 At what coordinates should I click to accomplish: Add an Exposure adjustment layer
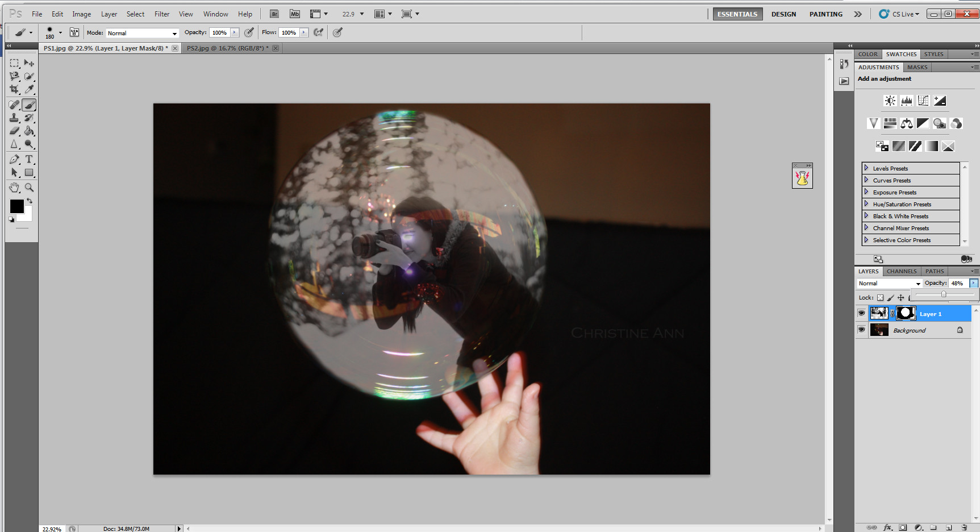[x=940, y=101]
